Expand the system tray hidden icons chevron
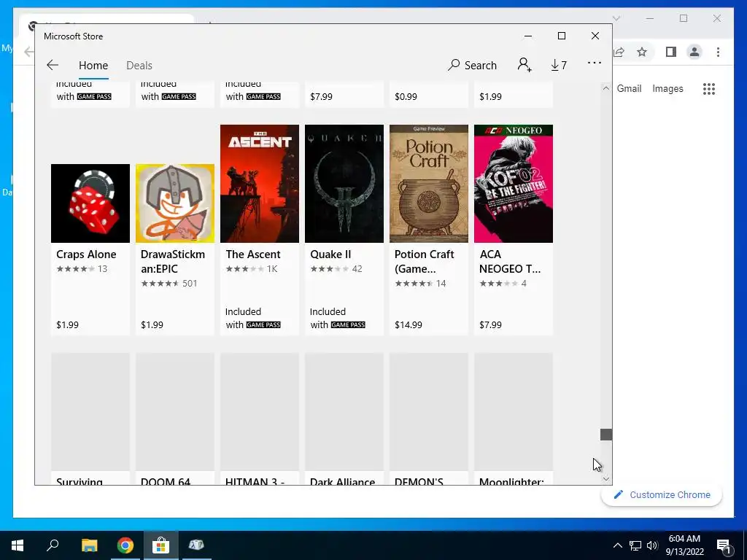Screen dimensions: 747x560 tap(617, 545)
